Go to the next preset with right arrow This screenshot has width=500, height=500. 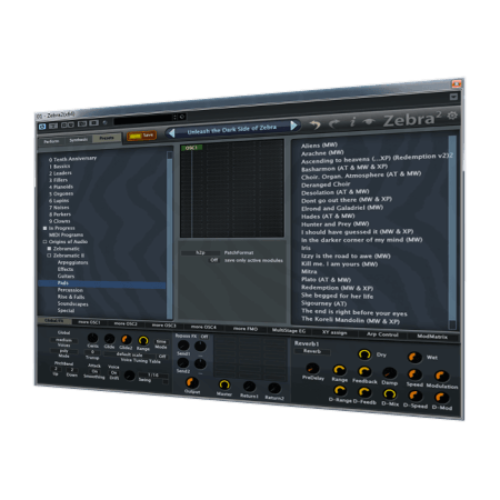click(x=294, y=125)
